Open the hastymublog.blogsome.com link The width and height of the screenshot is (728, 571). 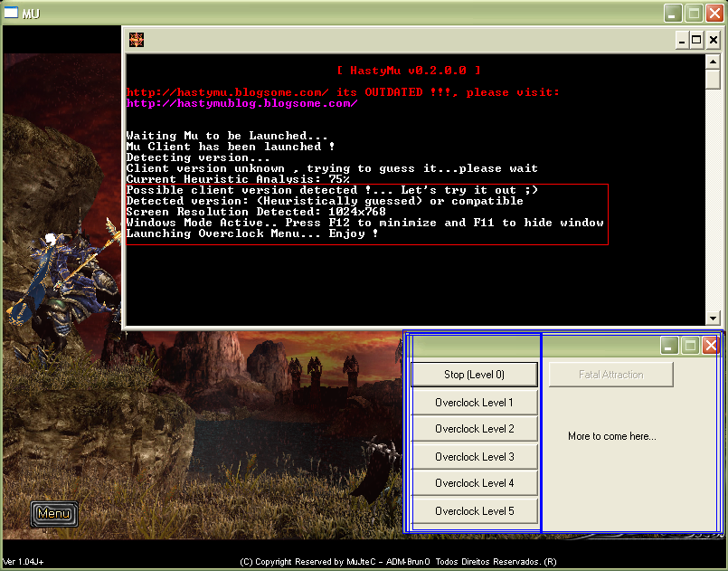pos(241,103)
